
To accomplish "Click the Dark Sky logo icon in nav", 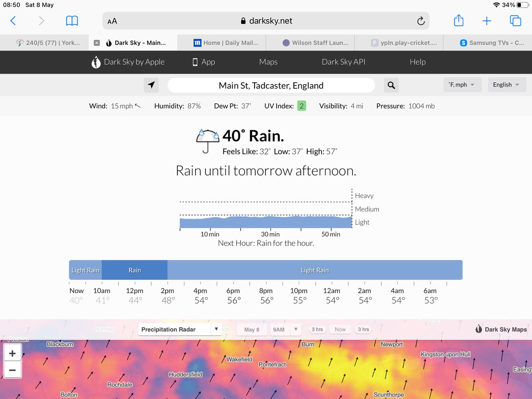I will pyautogui.click(x=96, y=62).
